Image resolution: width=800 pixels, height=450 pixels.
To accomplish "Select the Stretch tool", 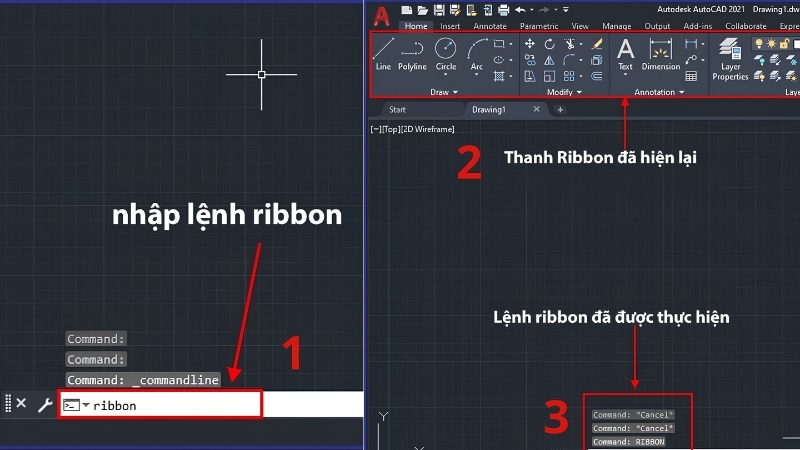I will click(530, 77).
